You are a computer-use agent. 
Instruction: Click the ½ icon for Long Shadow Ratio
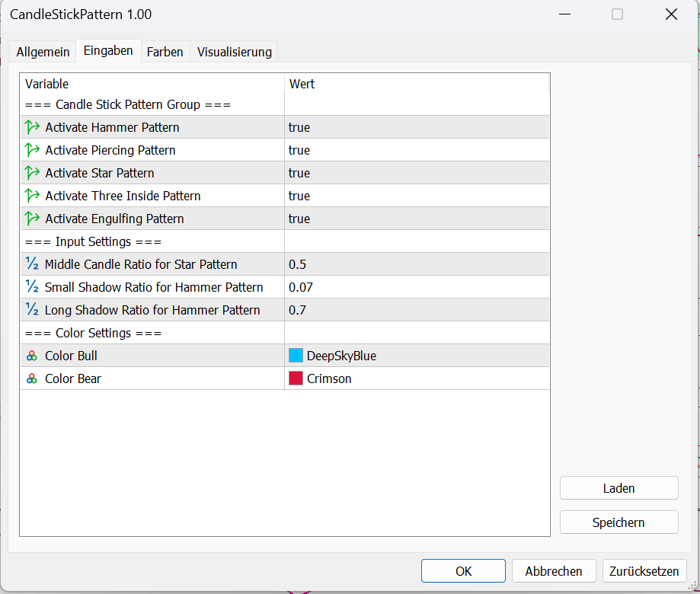click(x=30, y=309)
